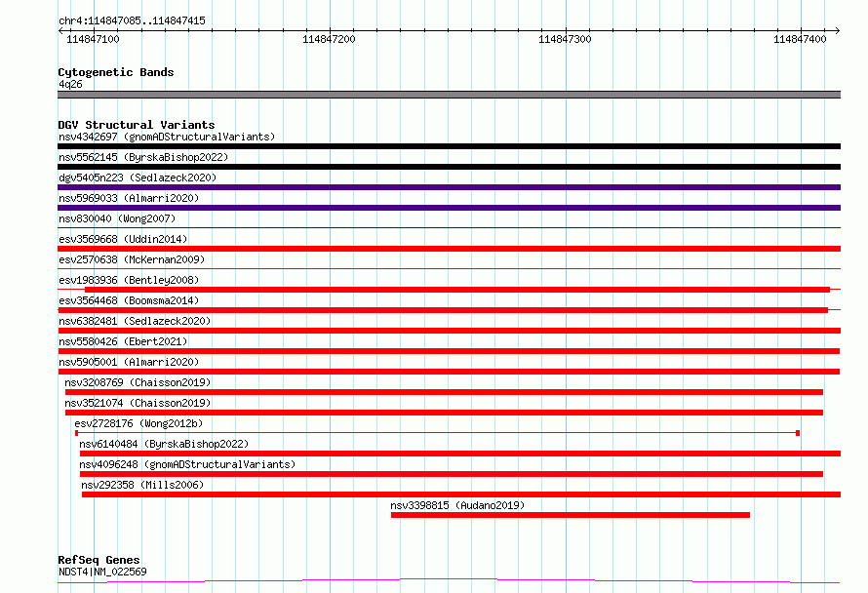Click the nsv3208769 Chaisson2019 label
The width and height of the screenshot is (868, 593).
[x=138, y=382]
